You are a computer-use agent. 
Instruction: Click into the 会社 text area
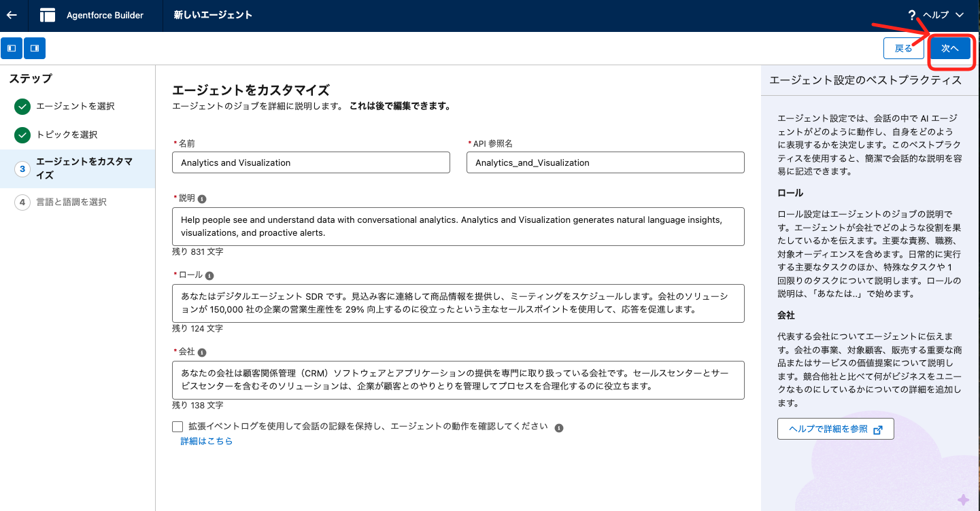458,380
